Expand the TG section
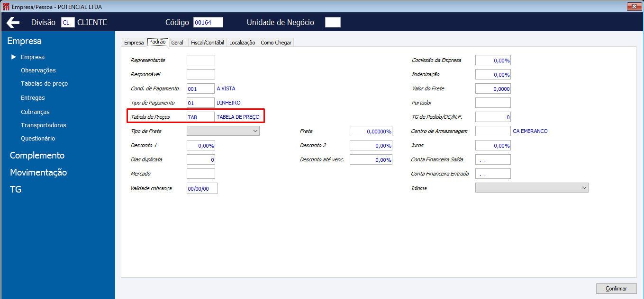This screenshot has width=644, height=299. [x=16, y=190]
